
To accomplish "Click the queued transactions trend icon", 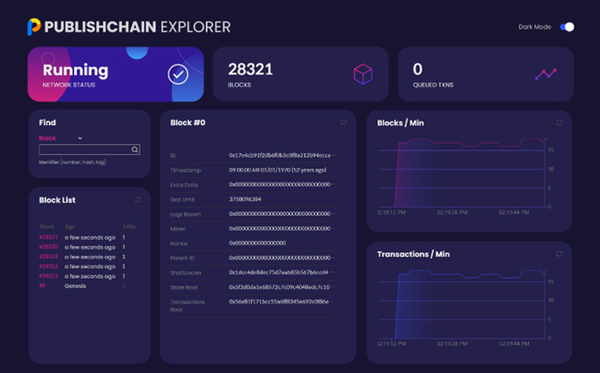I will pyautogui.click(x=546, y=74).
